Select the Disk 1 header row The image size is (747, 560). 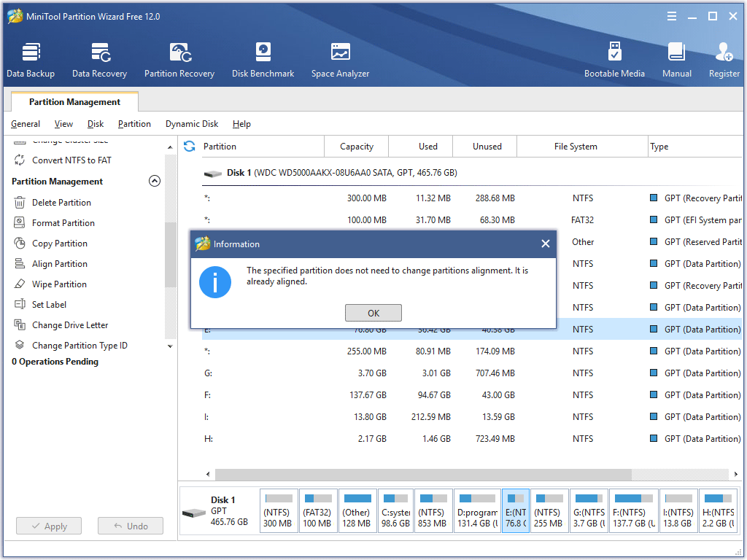point(472,173)
